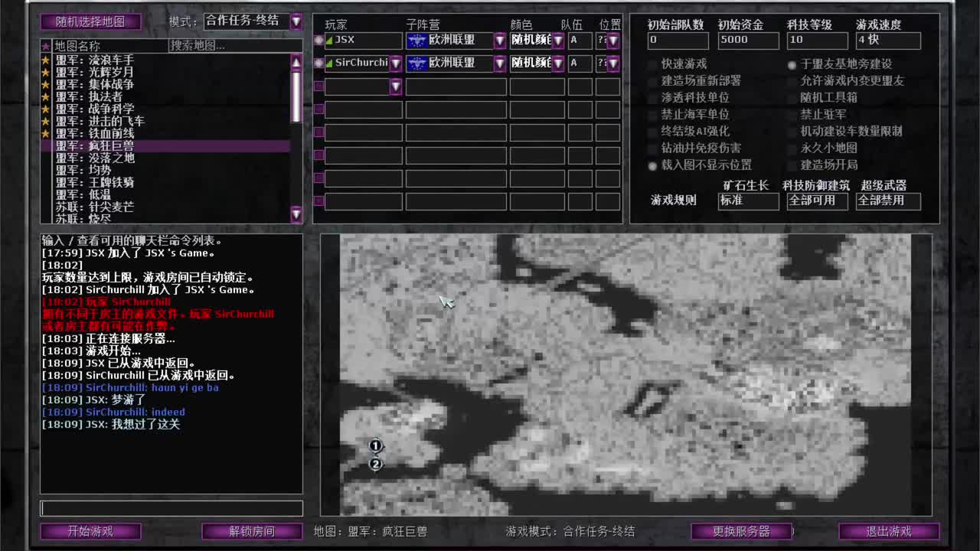Click the European Alliance flag in SirChurchill row
980x551 pixels.
[416, 63]
